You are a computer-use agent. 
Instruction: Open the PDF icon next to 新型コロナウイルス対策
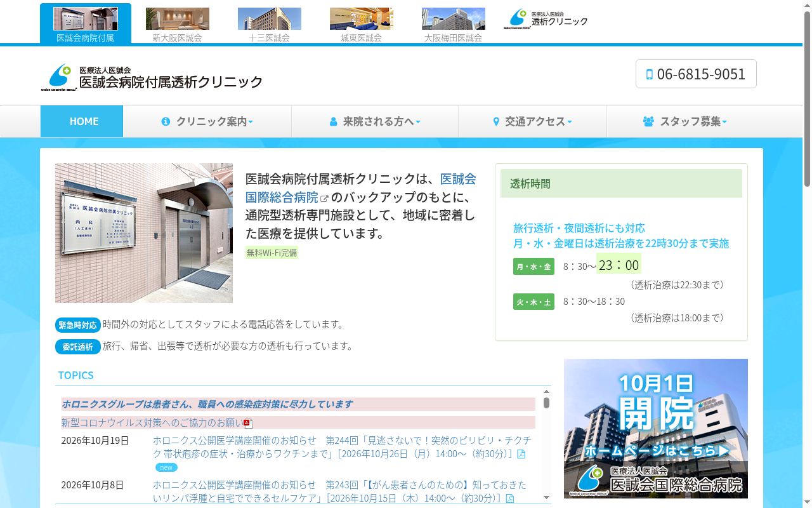coord(247,423)
